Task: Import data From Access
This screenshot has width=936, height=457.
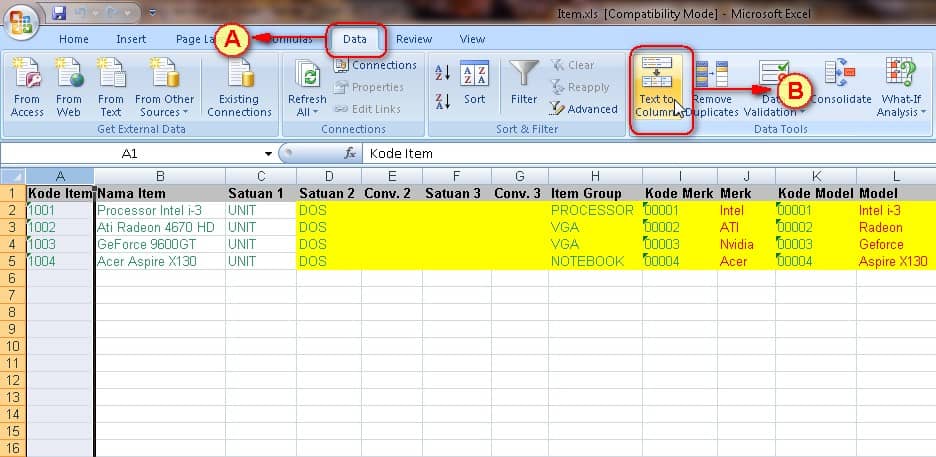Action: (x=27, y=87)
